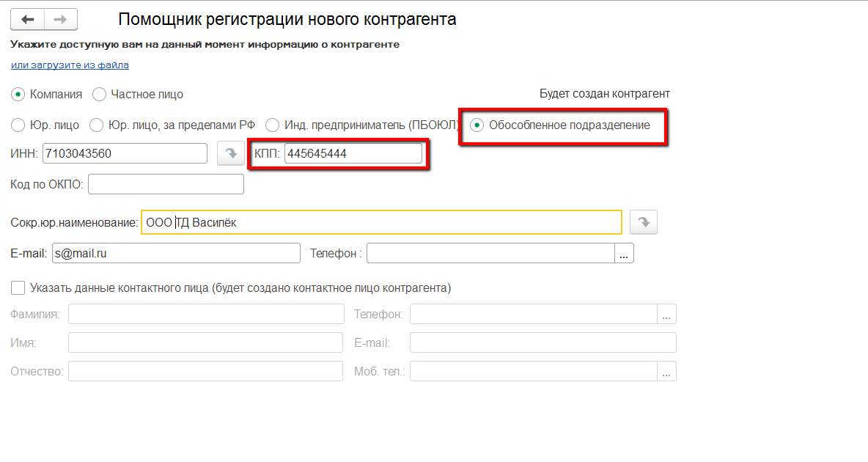Screen dimensions: 868x462
Task: Enable the Указать данные контактного лица checkbox
Action: pyautogui.click(x=18, y=287)
